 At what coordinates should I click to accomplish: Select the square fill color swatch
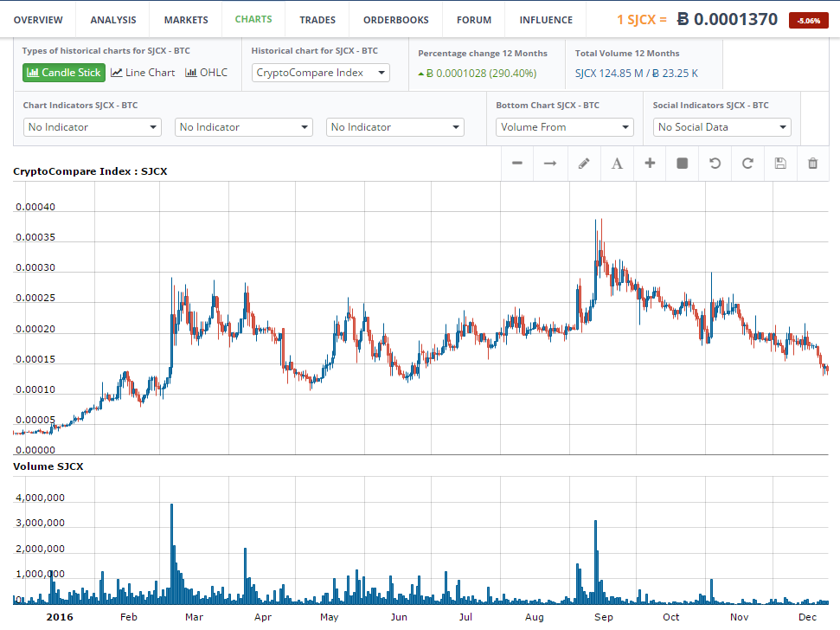682,164
